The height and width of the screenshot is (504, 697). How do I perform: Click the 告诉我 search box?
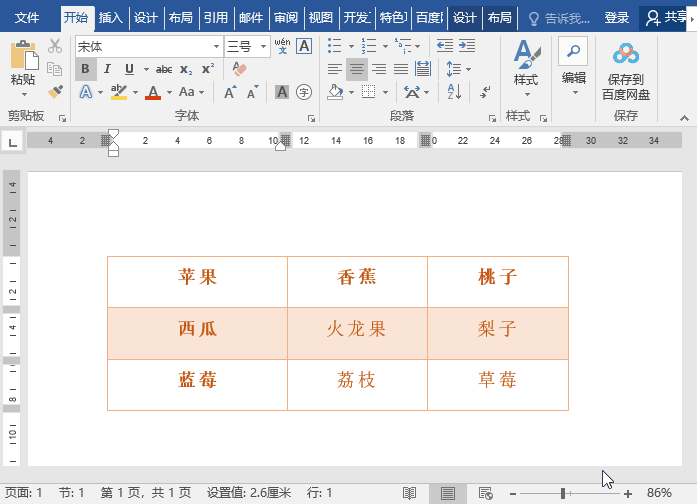point(559,18)
